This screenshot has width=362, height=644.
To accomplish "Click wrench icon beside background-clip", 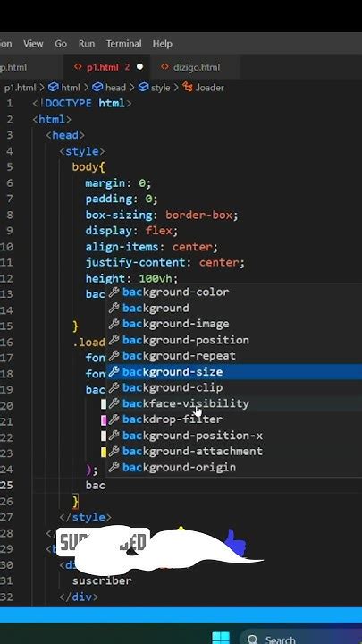I will (114, 387).
